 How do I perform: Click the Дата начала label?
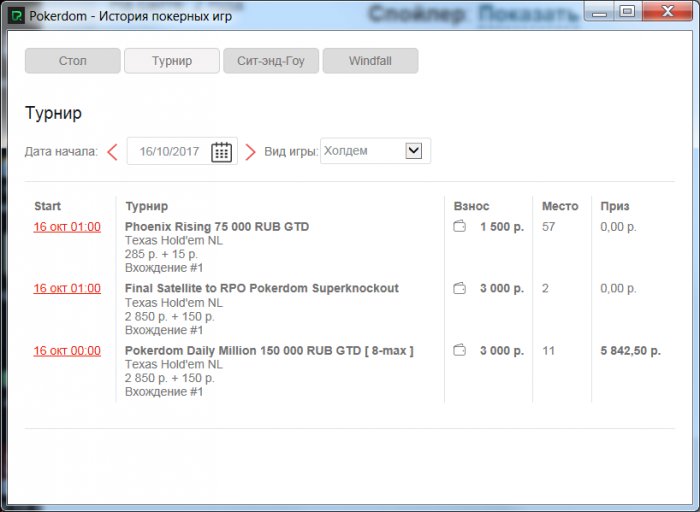click(x=61, y=152)
